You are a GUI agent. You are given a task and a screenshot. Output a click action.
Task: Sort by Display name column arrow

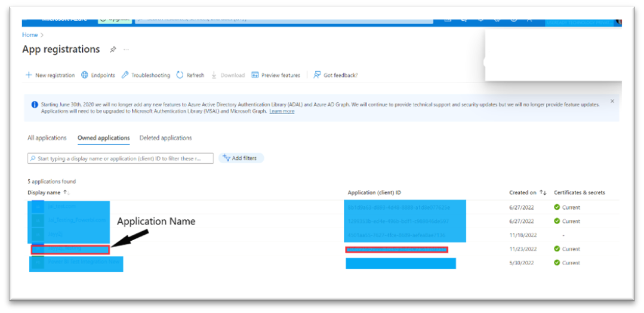66,192
